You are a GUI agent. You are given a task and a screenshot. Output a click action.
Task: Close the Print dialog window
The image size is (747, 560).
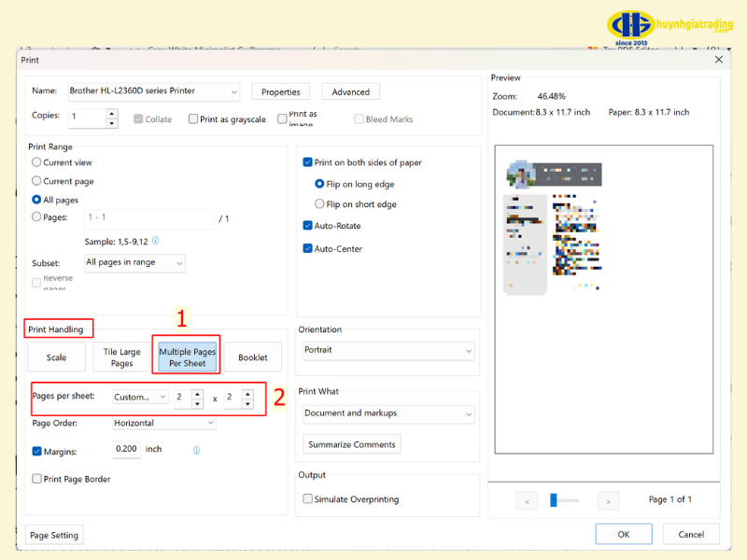point(718,59)
